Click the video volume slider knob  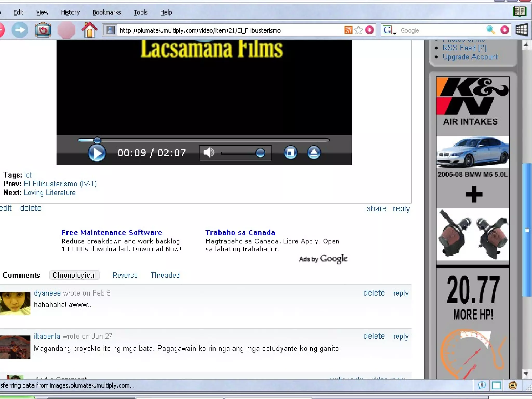(260, 153)
